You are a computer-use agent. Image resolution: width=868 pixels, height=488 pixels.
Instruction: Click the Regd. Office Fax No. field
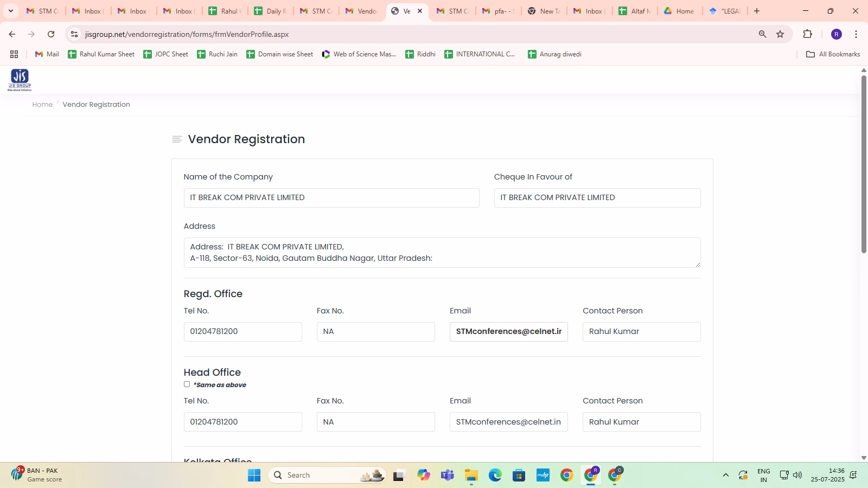(x=376, y=332)
